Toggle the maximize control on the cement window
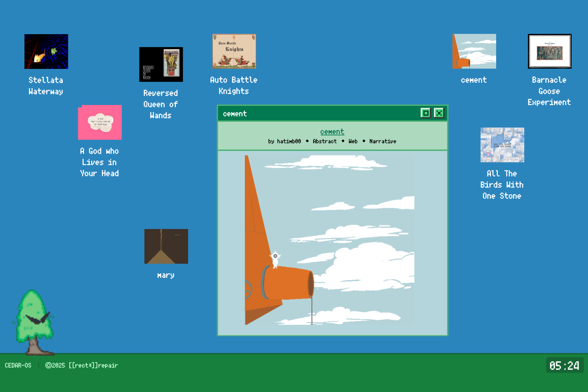The height and width of the screenshot is (392, 588). point(426,113)
